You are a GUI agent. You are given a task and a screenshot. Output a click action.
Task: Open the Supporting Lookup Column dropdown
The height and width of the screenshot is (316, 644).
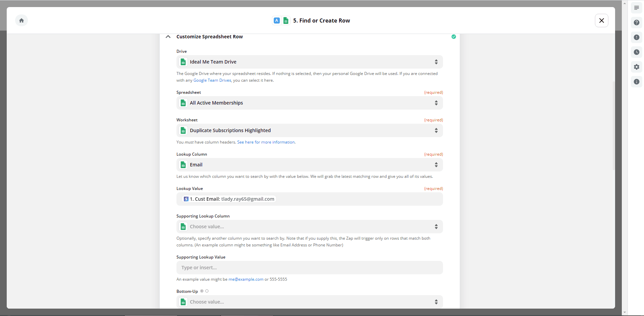click(310, 227)
